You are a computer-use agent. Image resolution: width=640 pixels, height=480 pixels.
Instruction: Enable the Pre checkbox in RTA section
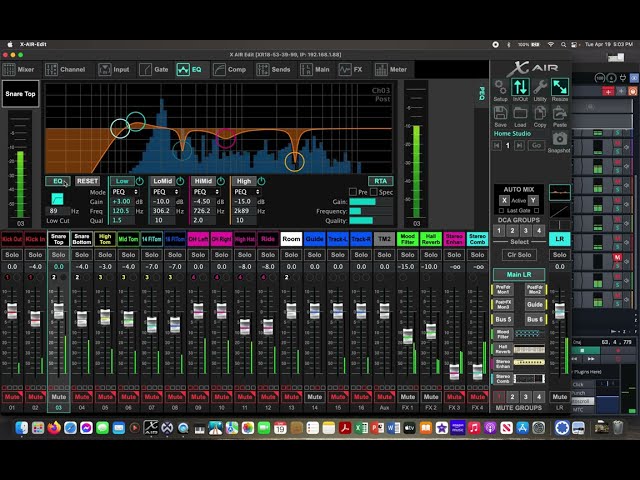click(353, 192)
